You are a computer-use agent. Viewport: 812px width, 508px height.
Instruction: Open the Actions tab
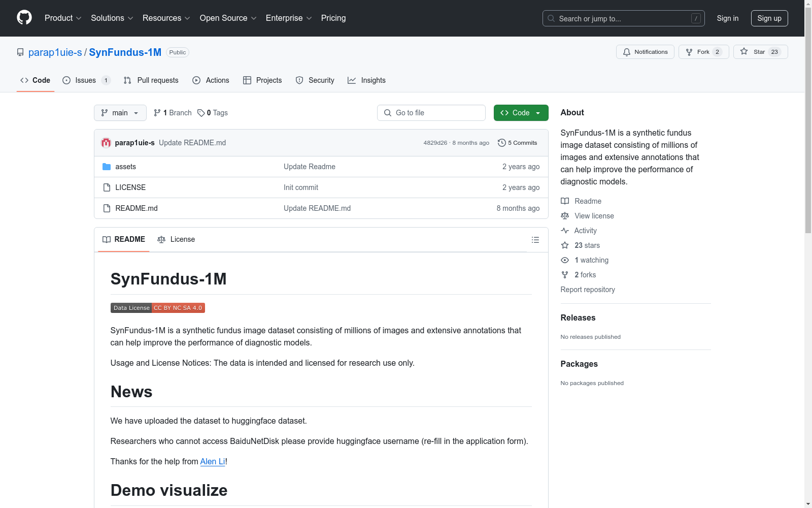[211, 80]
